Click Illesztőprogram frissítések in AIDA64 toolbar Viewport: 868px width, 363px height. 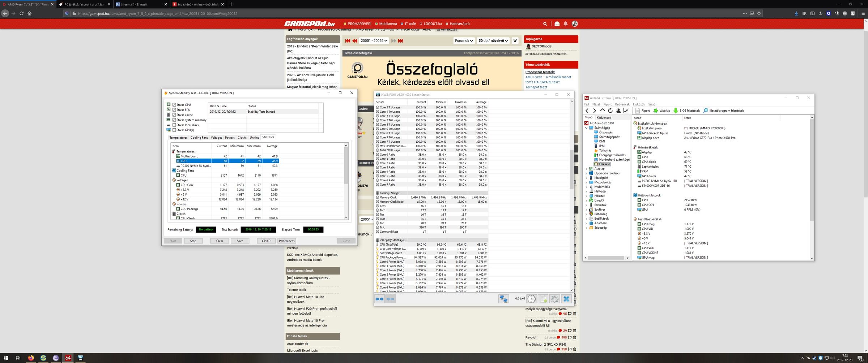(723, 111)
